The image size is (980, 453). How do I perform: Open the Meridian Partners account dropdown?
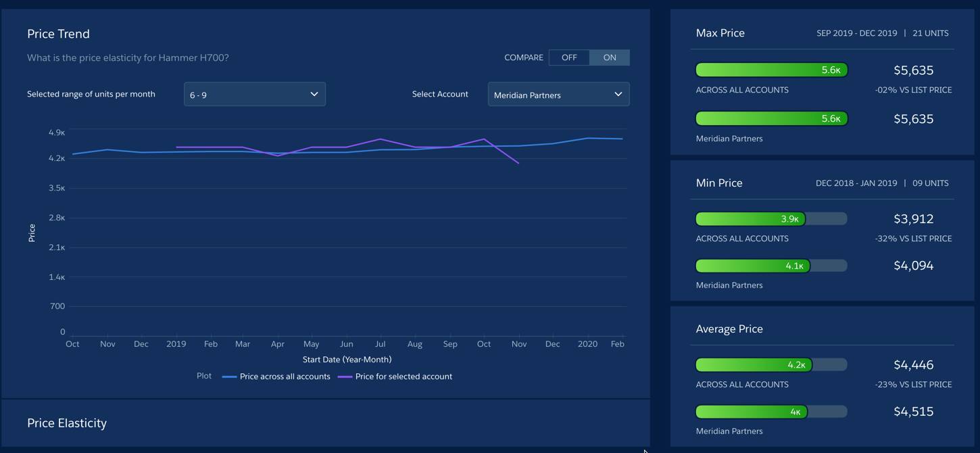558,95
